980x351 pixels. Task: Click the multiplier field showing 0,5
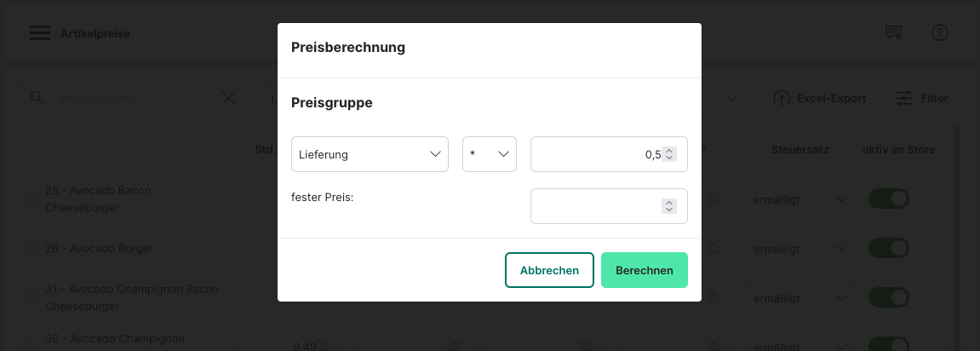(595, 154)
